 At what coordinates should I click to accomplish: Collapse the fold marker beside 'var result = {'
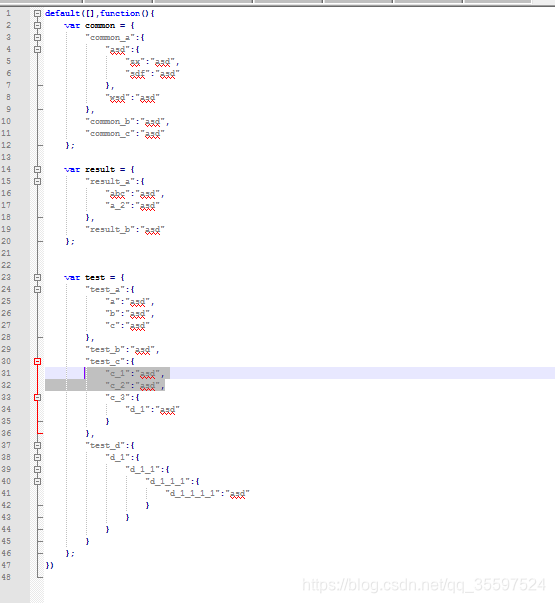pyautogui.click(x=37, y=169)
